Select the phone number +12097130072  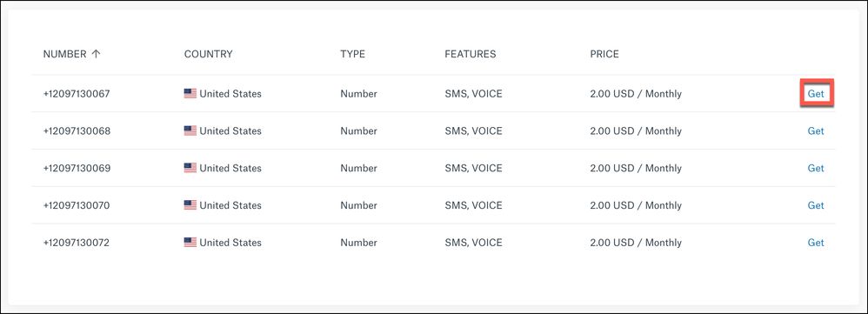77,243
